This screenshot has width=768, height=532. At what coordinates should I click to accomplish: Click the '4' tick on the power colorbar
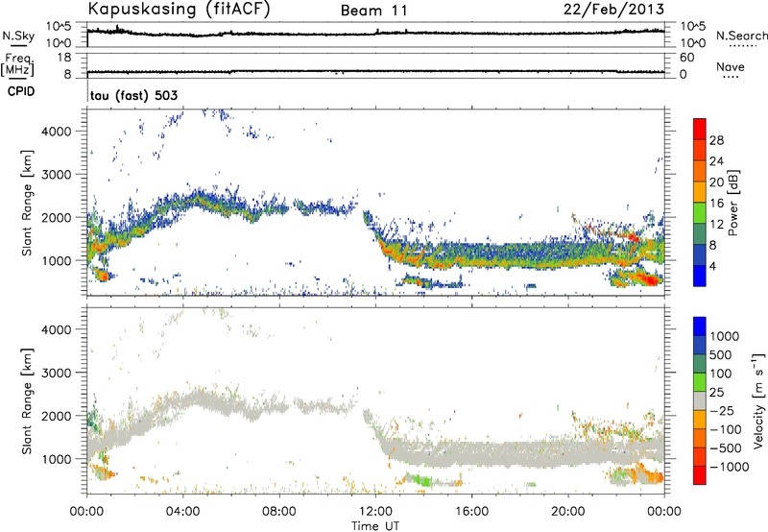point(712,266)
